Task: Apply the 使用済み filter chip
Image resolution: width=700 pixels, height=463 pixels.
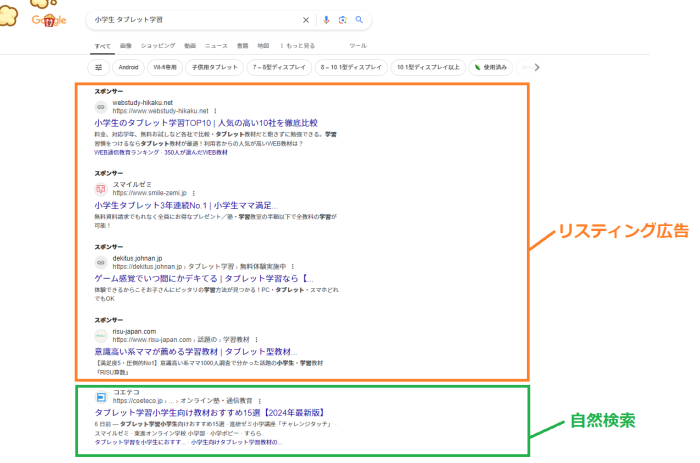Action: tap(491, 67)
